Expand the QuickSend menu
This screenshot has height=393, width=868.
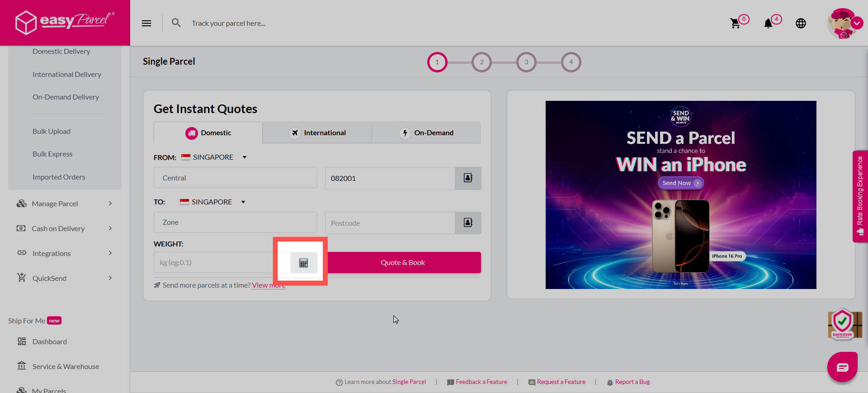coord(110,278)
